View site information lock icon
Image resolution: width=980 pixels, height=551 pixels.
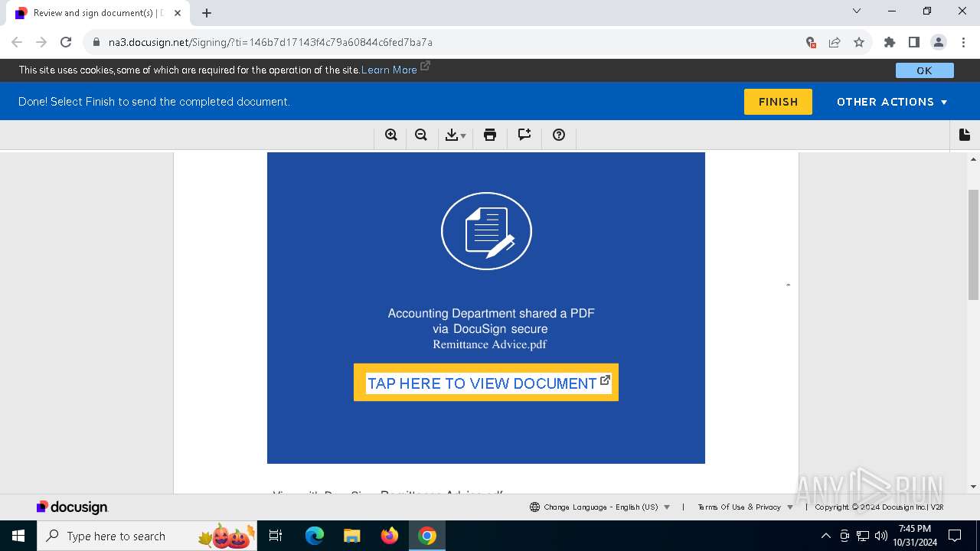[96, 42]
